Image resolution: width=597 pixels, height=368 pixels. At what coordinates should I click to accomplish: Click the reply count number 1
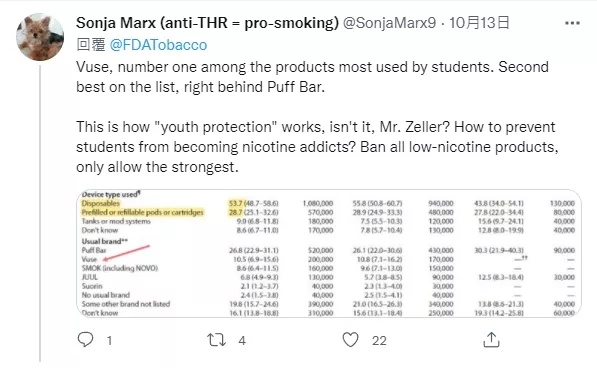pyautogui.click(x=109, y=340)
